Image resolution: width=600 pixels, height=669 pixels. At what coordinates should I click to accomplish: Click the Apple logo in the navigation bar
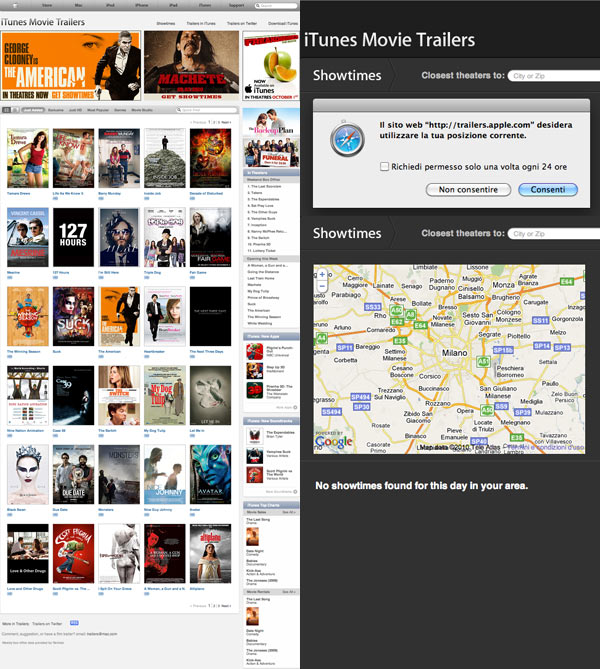[17, 5]
